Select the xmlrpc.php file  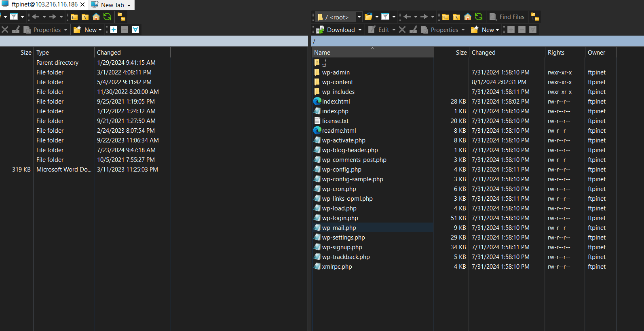coord(337,267)
